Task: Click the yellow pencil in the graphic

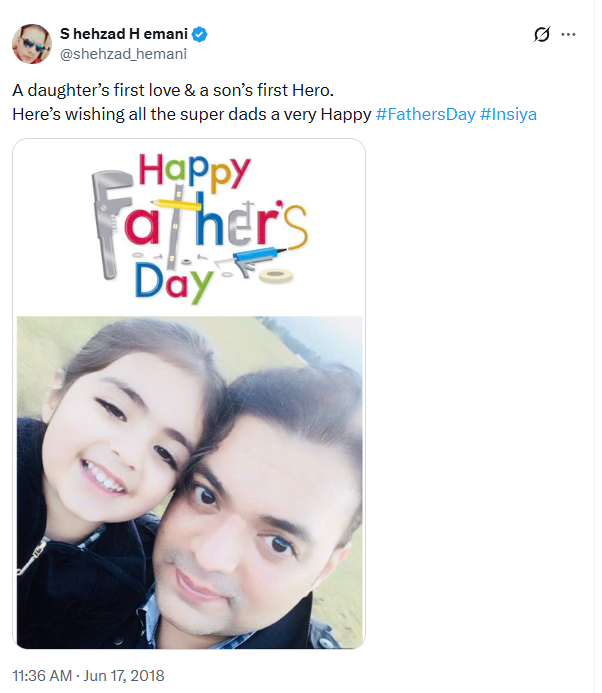Action: (176, 205)
